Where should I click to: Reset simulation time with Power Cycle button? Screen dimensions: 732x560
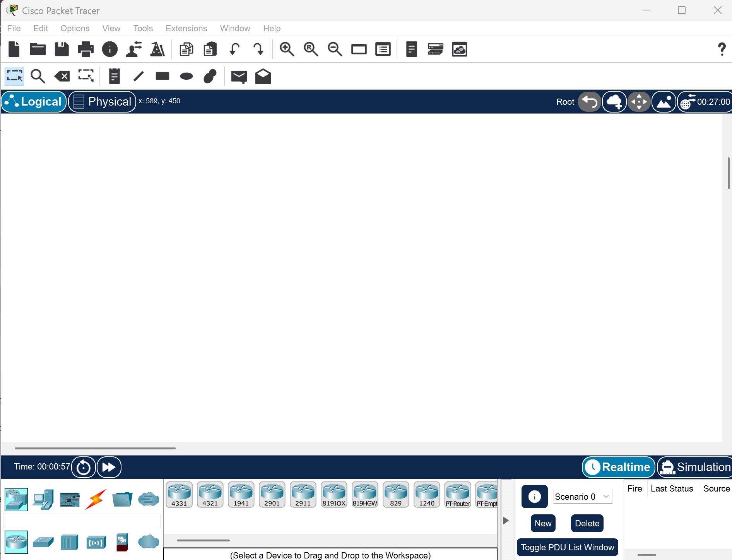click(84, 467)
